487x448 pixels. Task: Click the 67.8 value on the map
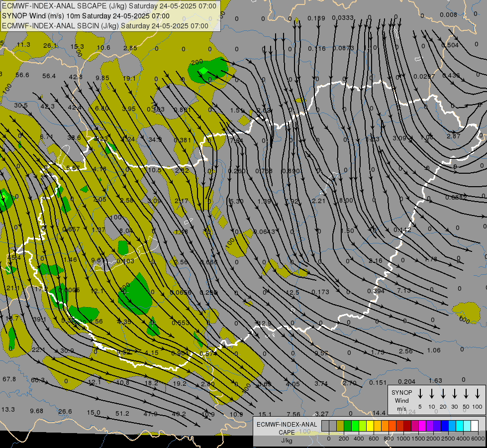point(9,379)
